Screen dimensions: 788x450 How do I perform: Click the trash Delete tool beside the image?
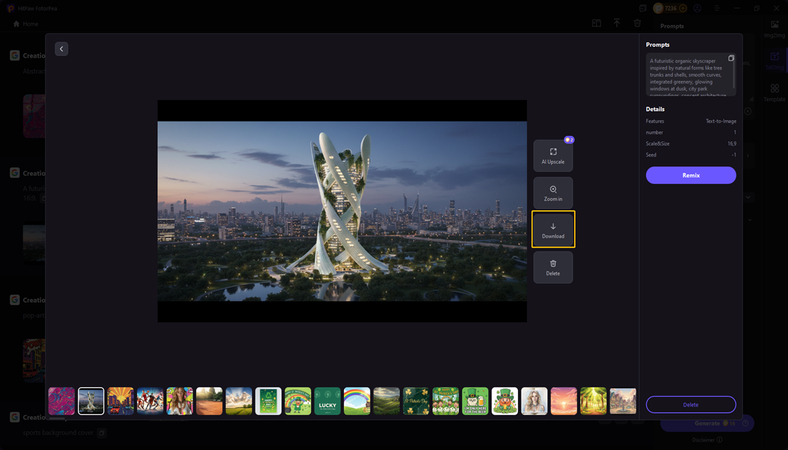[553, 267]
